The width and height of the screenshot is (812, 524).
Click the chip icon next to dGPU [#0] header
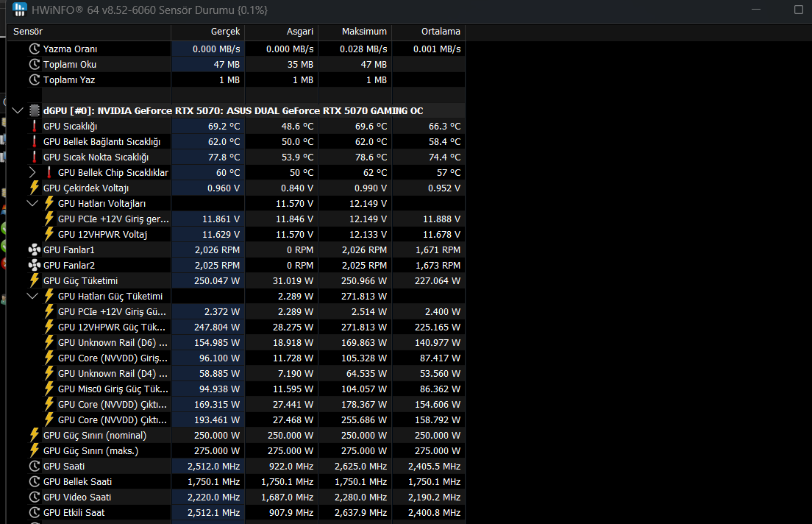(x=34, y=110)
